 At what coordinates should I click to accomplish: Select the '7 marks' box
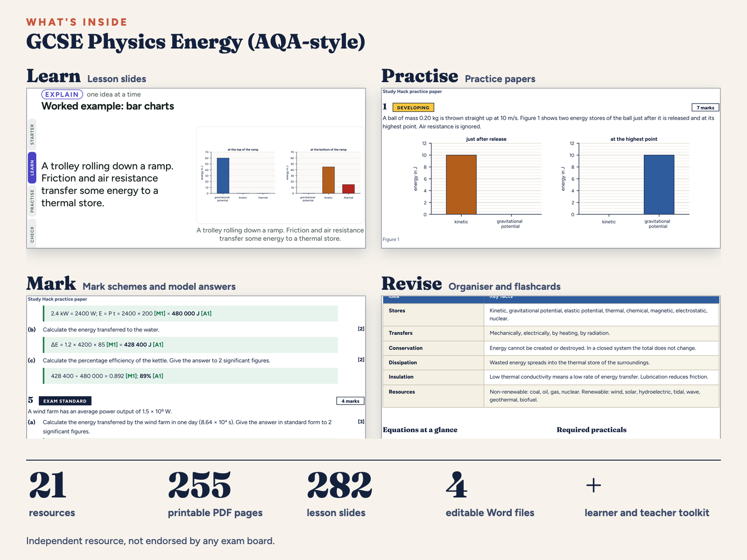coord(705,107)
